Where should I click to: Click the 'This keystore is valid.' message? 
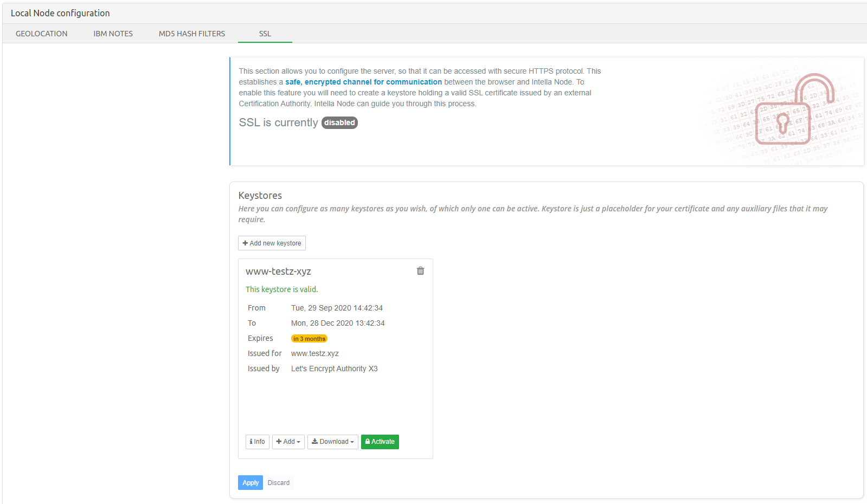point(281,289)
